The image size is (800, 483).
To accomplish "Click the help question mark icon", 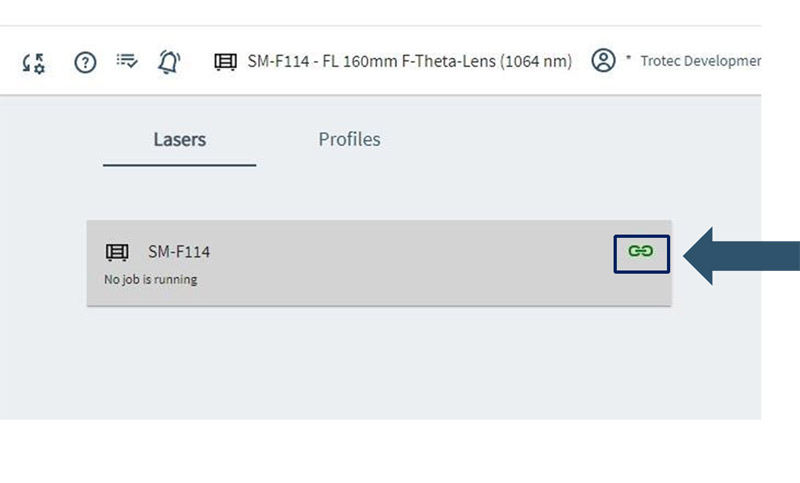I will [x=86, y=62].
